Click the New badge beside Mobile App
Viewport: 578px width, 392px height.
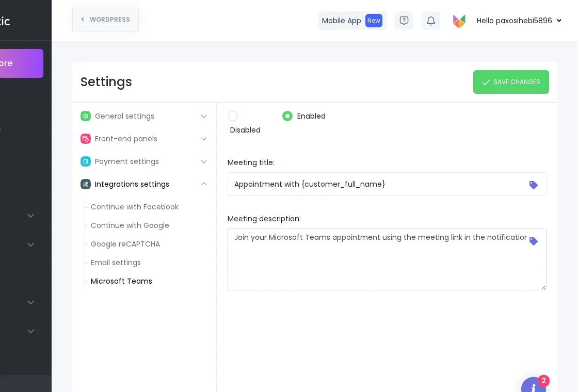(374, 21)
